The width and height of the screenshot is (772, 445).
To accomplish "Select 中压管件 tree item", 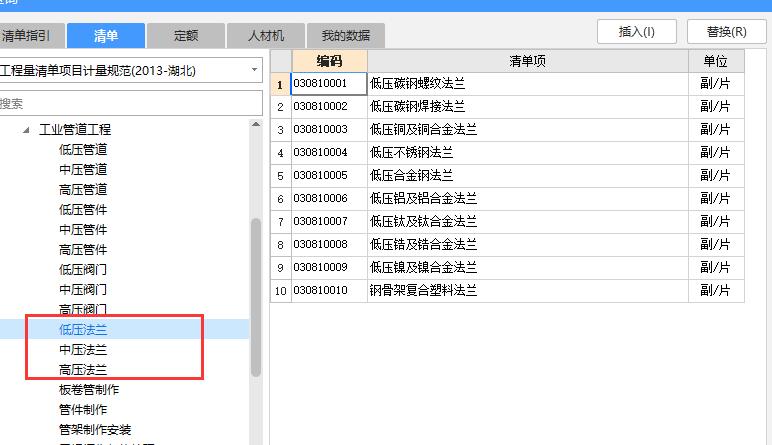I will 83,230.
